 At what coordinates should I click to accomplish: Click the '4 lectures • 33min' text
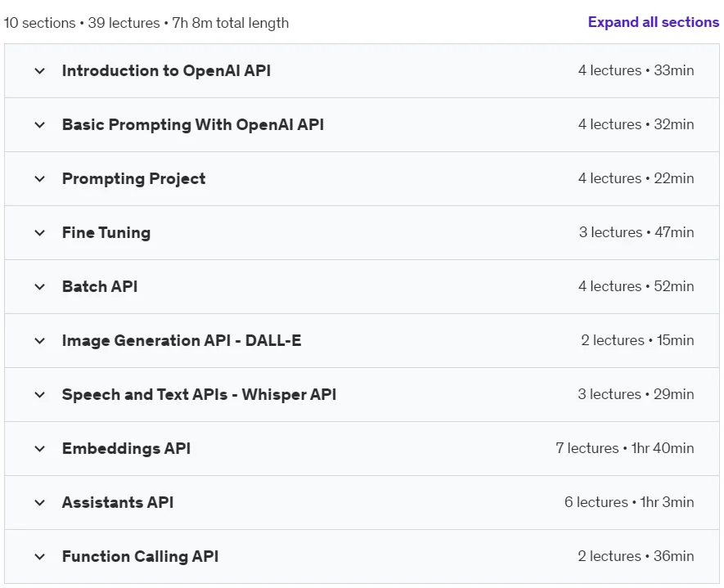tap(636, 70)
